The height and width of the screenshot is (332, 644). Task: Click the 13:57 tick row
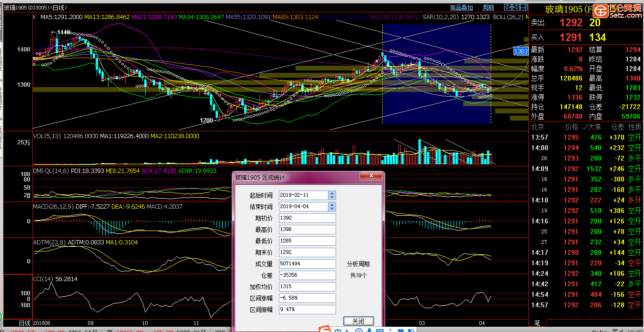(x=586, y=137)
